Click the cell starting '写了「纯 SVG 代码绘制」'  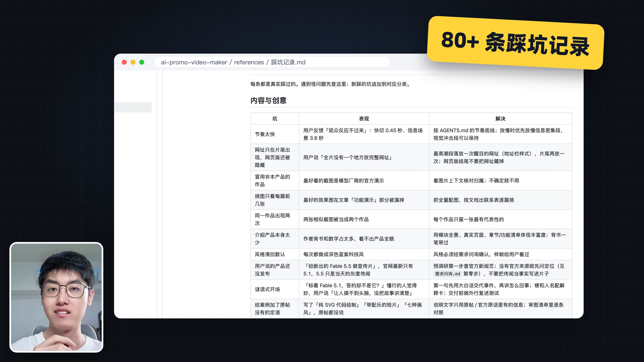click(364, 309)
